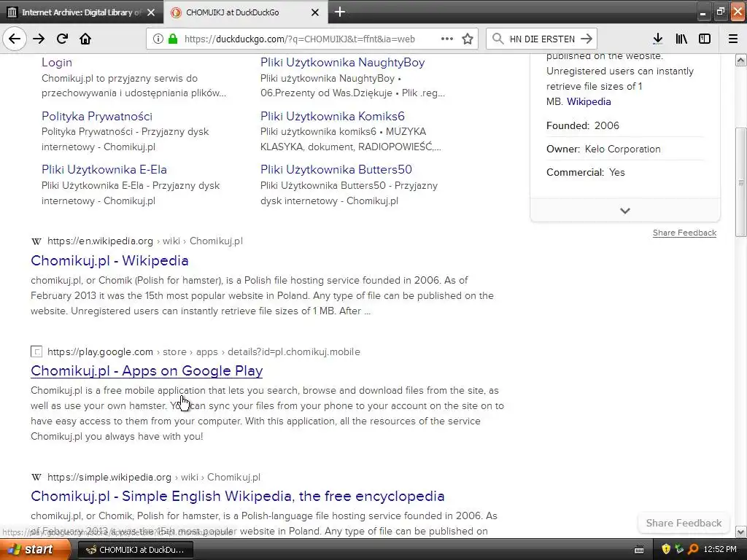Click the yellow security shield tray icon

tap(666, 550)
